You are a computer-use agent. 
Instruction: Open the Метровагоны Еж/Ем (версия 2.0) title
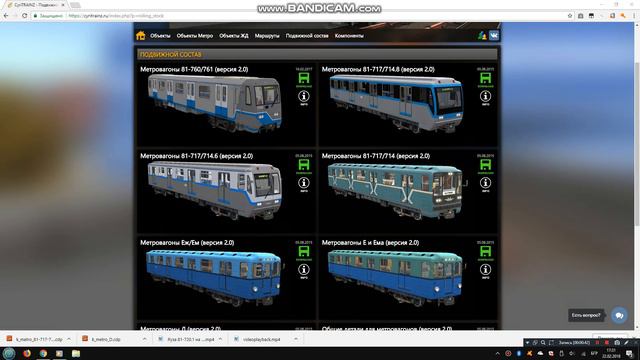[187, 242]
